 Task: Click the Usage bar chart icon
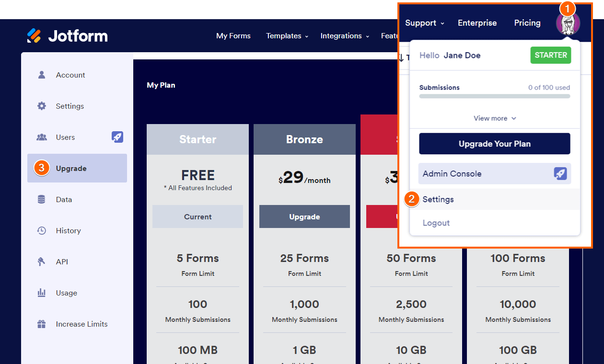42,293
